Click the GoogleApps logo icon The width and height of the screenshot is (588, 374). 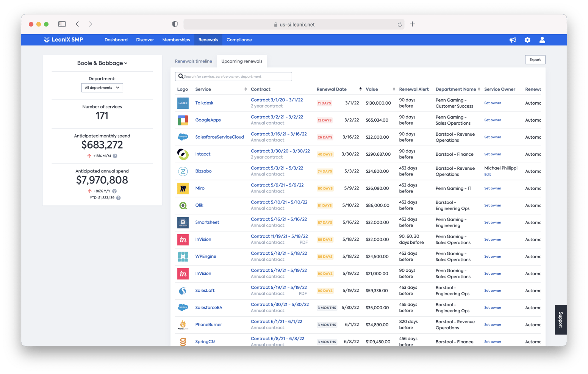click(183, 120)
